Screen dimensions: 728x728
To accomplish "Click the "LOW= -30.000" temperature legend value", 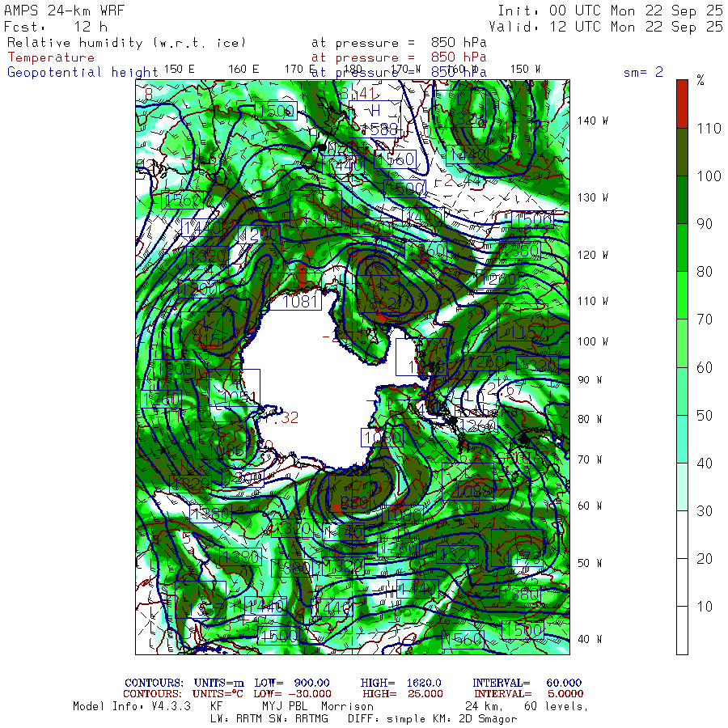I will point(292,694).
